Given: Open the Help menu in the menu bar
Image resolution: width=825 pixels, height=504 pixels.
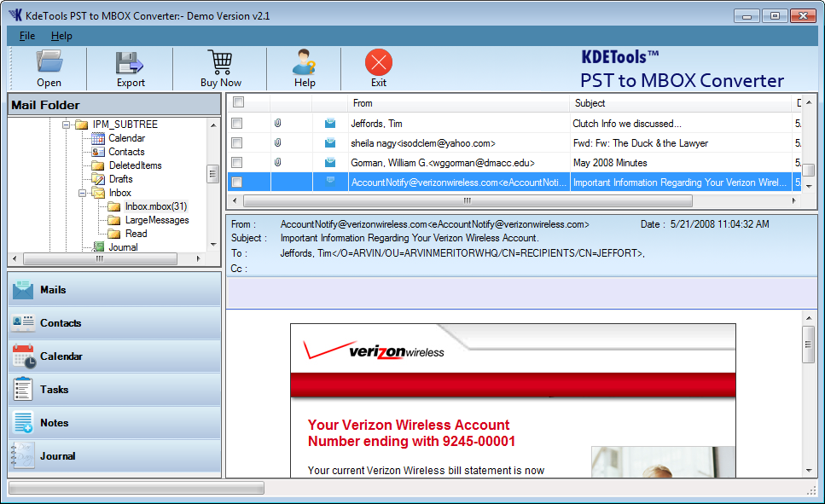Looking at the screenshot, I should click(61, 36).
